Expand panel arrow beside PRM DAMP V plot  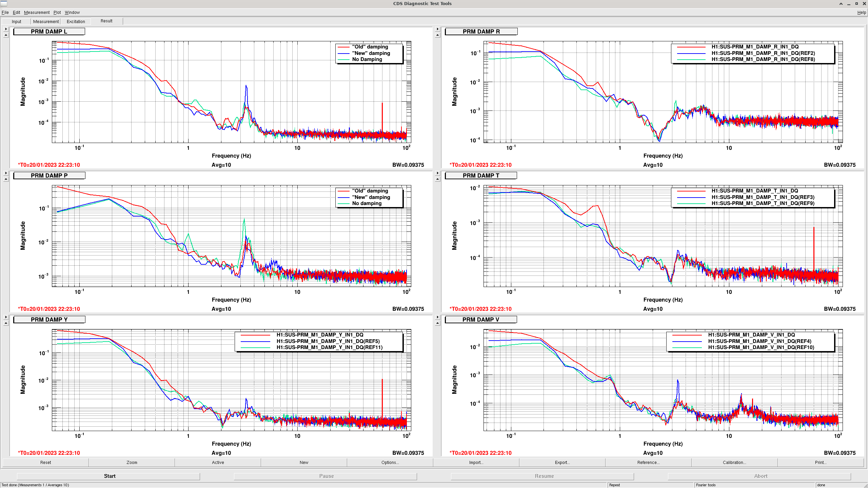[x=437, y=317]
